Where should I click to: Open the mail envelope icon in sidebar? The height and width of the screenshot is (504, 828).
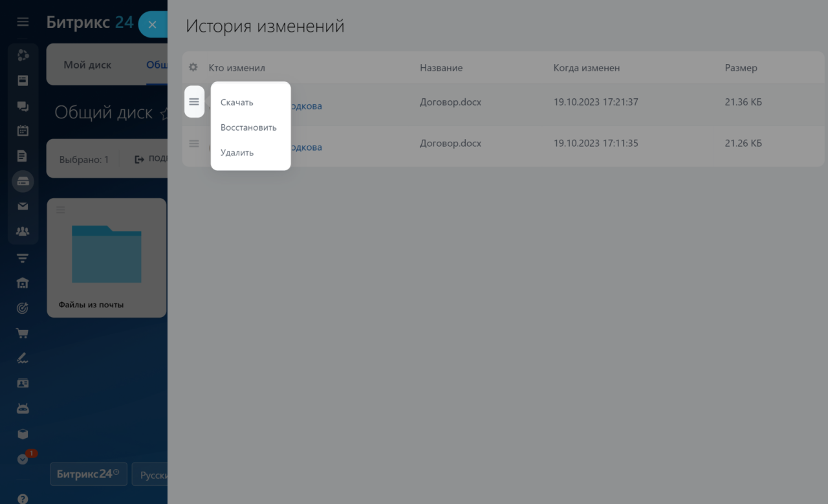click(x=23, y=206)
